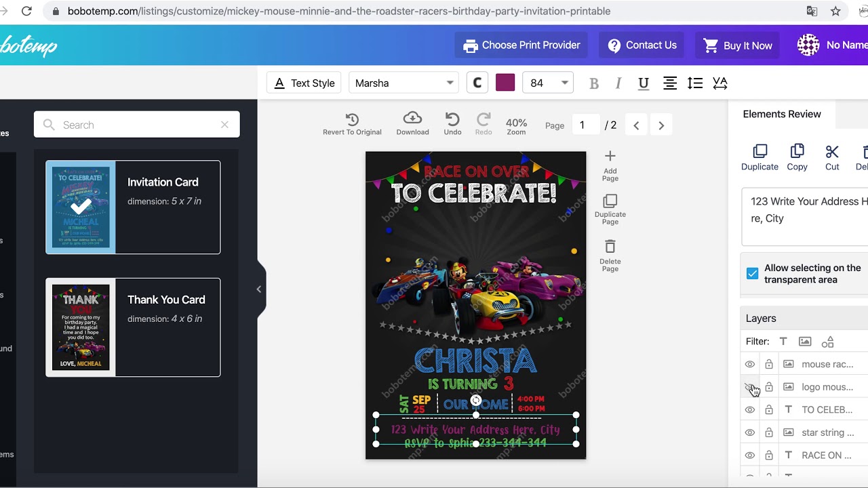Screen dimensions: 868x488
Task: Select the mouse rac... layer name
Action: click(827, 364)
